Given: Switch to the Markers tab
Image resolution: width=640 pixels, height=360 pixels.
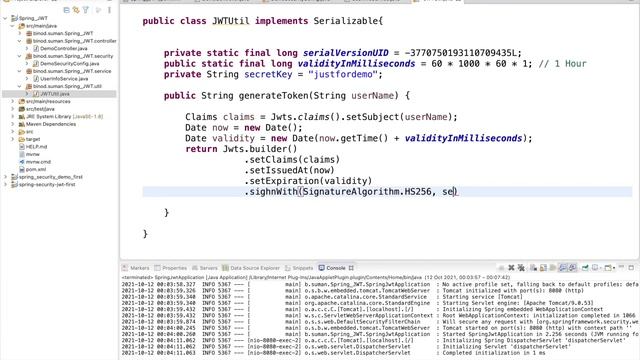Looking at the screenshot, I should tap(136, 268).
